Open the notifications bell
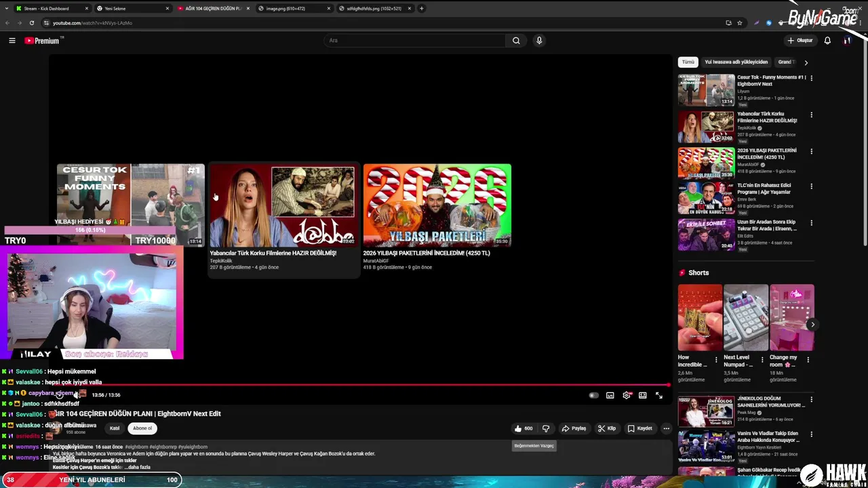The image size is (868, 488). point(827,41)
